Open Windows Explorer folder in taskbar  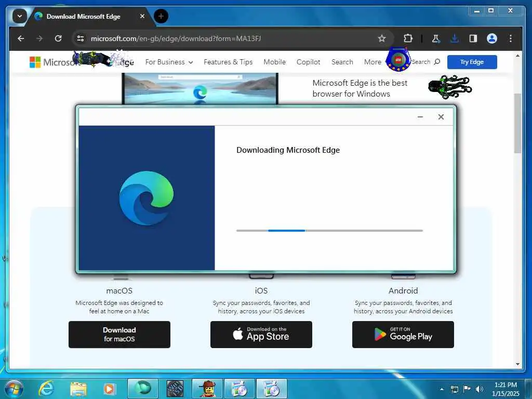[78, 389]
